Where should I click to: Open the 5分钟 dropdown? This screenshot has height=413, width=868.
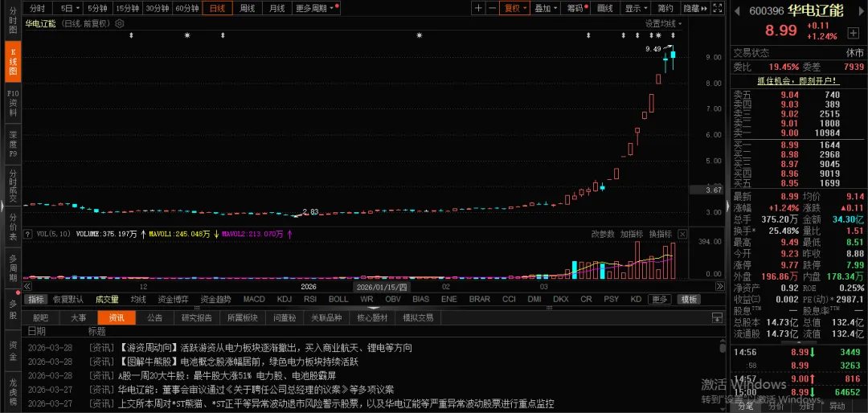(98, 8)
